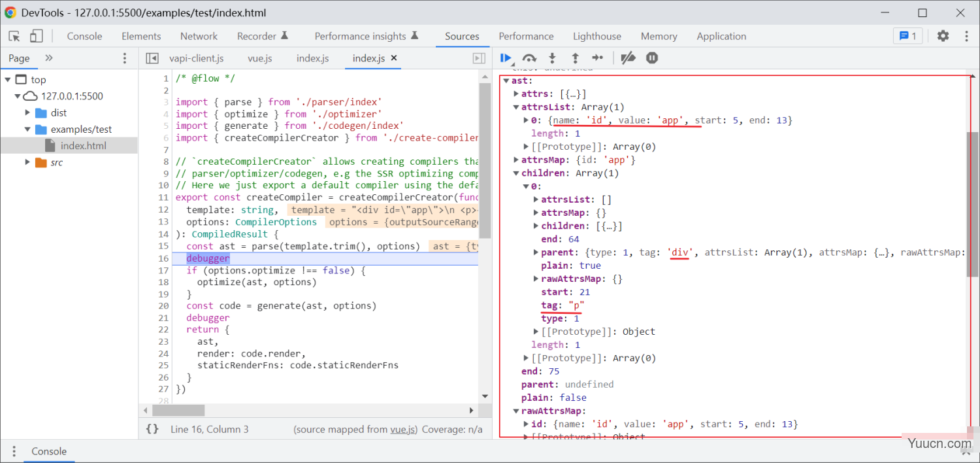The image size is (980, 463).
Task: Open the Application panel tab
Action: (721, 36)
